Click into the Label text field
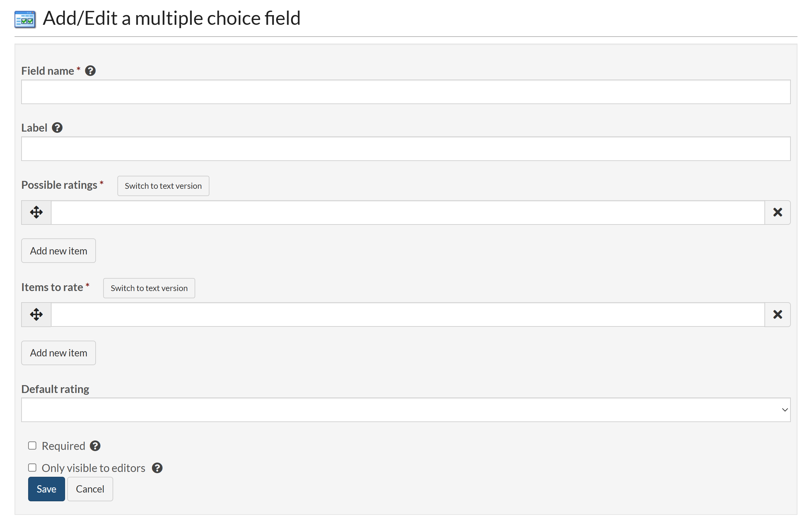 tap(405, 149)
